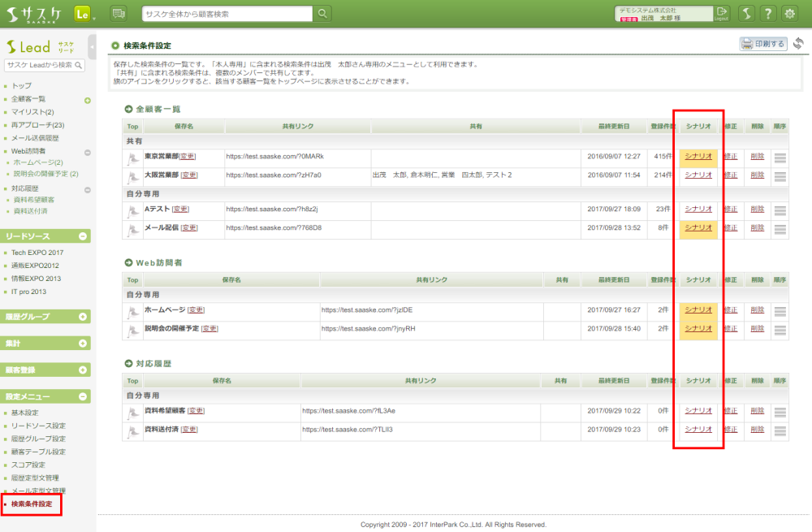Expand the 集計 sidebar section
Viewport: 812px width, 532px height.
tap(83, 344)
